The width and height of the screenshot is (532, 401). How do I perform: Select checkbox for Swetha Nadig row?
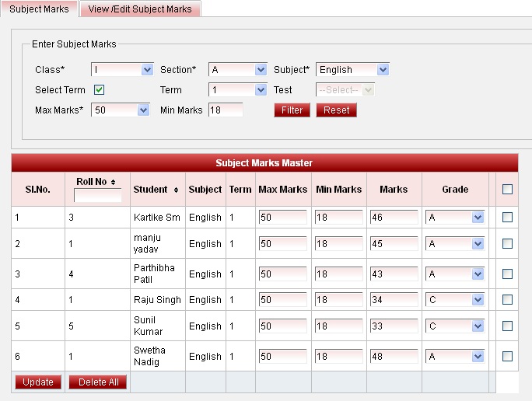click(507, 357)
